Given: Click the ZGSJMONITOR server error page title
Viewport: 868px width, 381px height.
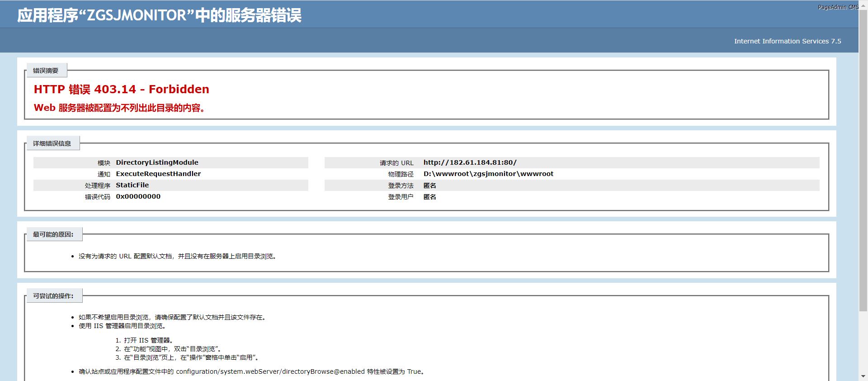Looking at the screenshot, I should click(159, 15).
